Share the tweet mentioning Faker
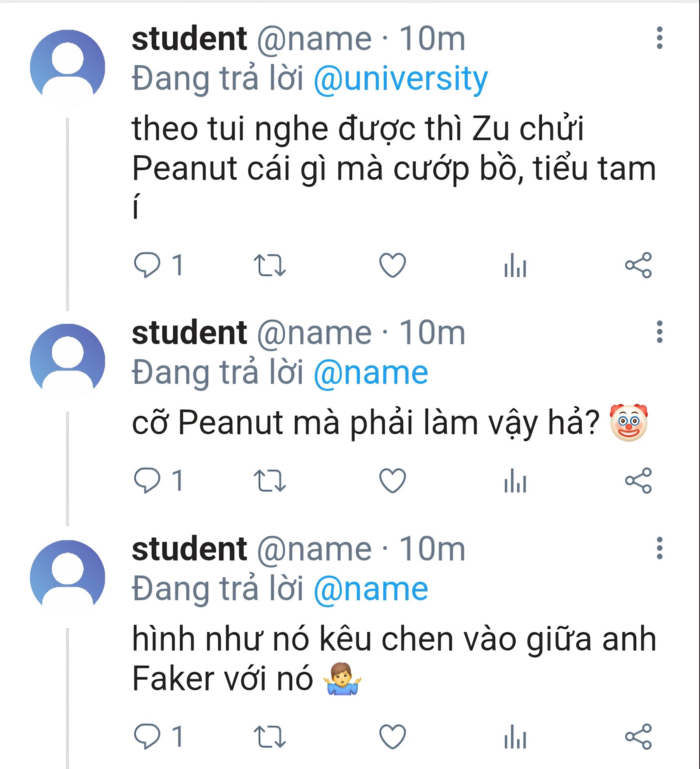The image size is (700, 769). [638, 736]
